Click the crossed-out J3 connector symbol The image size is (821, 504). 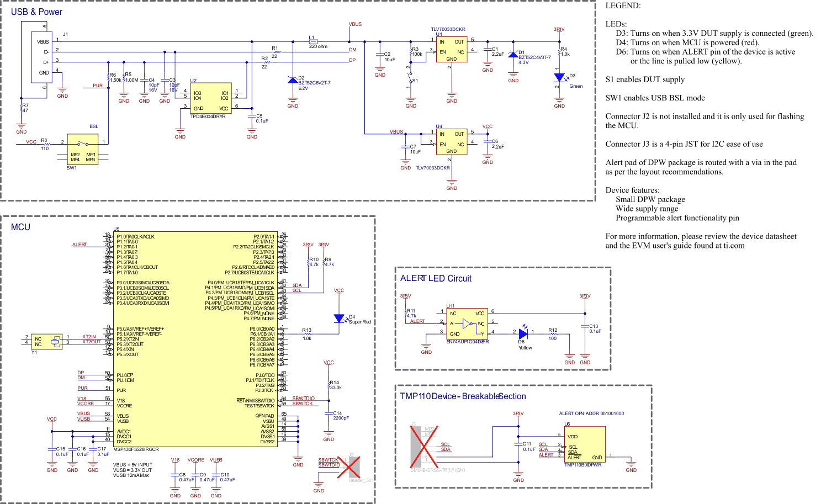(x=423, y=445)
